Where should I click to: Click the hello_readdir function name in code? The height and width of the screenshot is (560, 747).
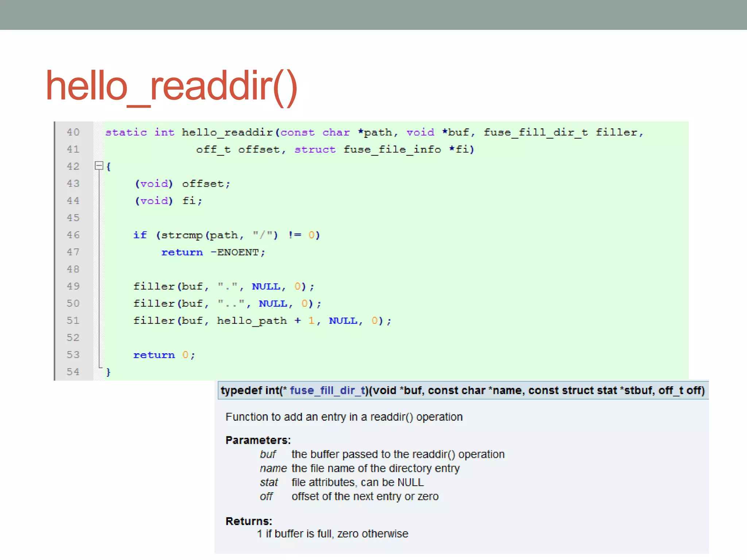click(227, 132)
